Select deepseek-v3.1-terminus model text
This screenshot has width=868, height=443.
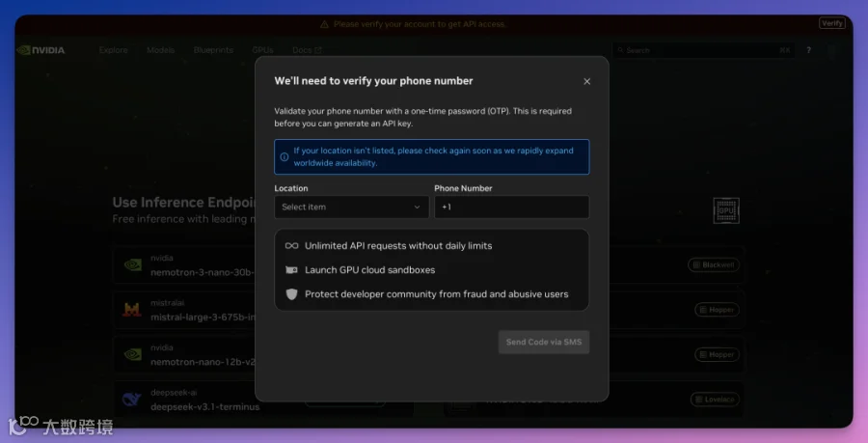click(x=204, y=407)
